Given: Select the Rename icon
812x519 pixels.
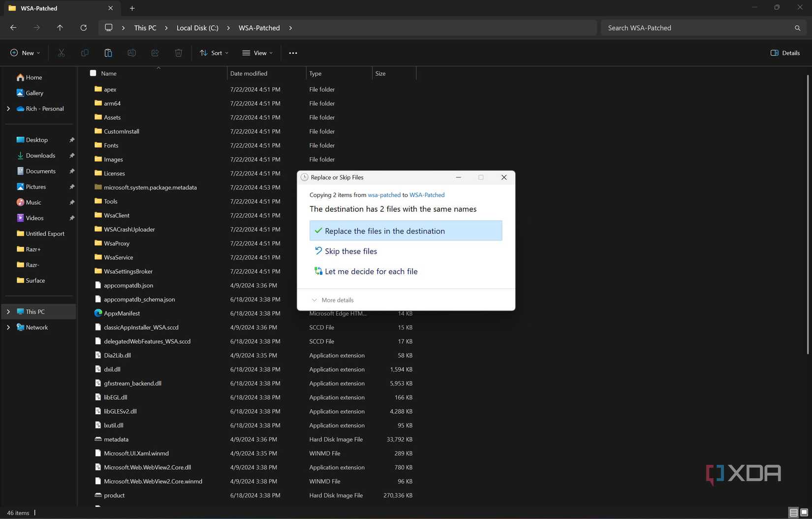Looking at the screenshot, I should click(131, 53).
